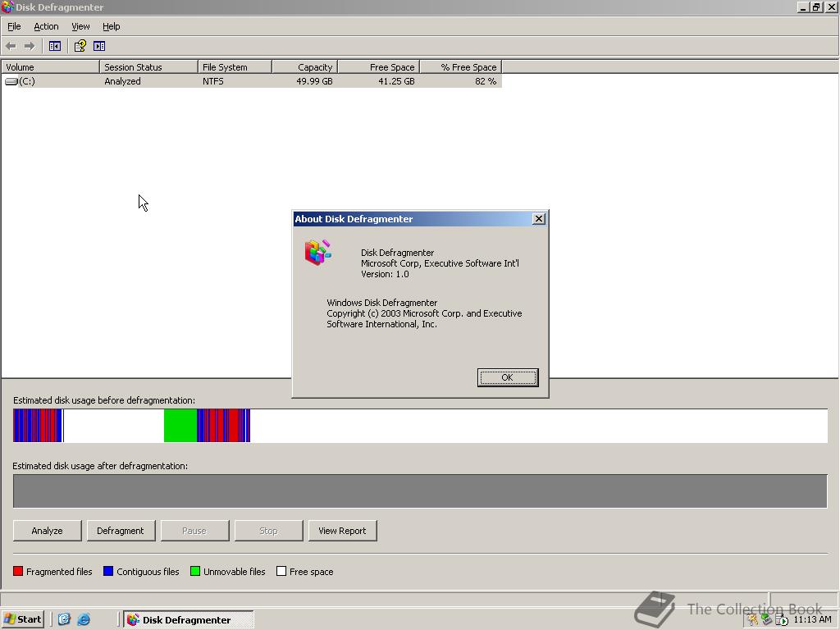This screenshot has height=630, width=840.
Task: Click the Analyze button
Action: click(x=47, y=531)
